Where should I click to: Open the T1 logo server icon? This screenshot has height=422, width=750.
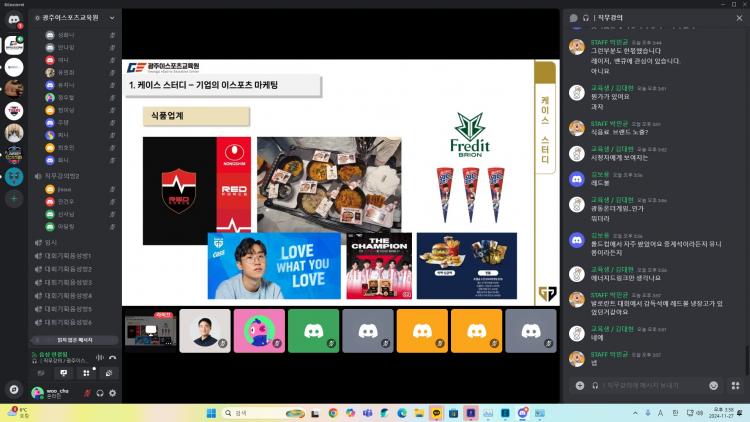(x=14, y=111)
